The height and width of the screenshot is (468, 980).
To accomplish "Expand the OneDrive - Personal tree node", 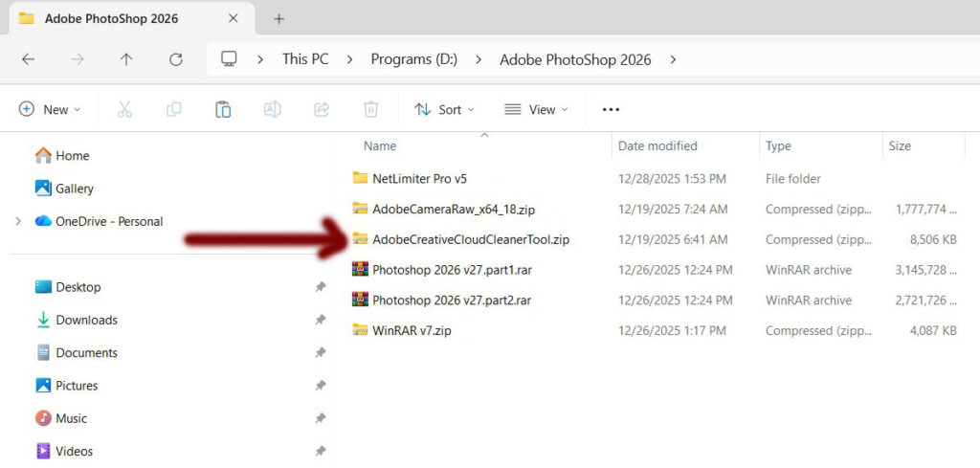I will pyautogui.click(x=18, y=221).
